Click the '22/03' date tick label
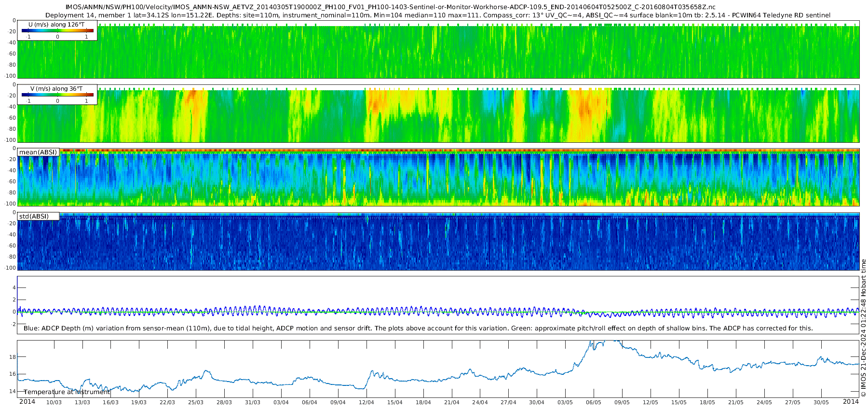The height and width of the screenshot is (410, 868). click(167, 402)
